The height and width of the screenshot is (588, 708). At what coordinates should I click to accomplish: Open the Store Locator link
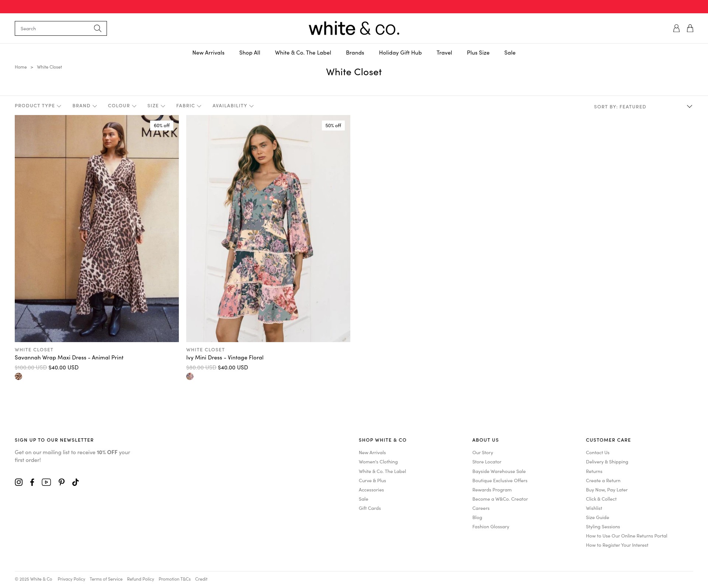(x=487, y=462)
